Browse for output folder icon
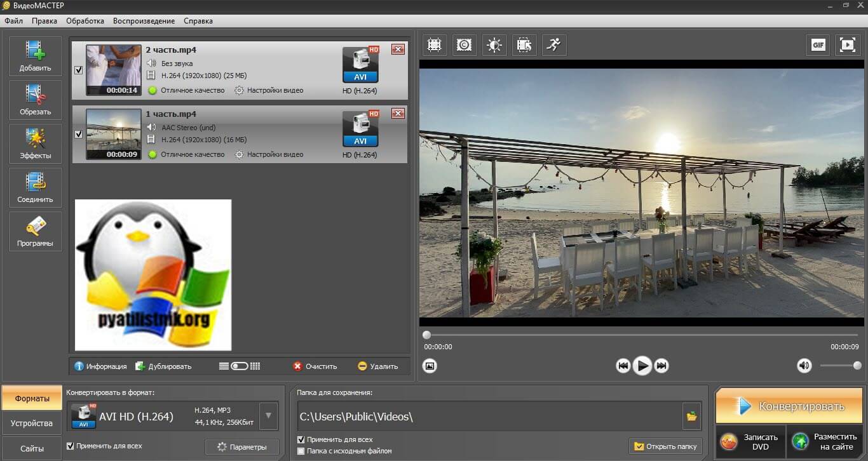868x461 pixels. [x=691, y=417]
